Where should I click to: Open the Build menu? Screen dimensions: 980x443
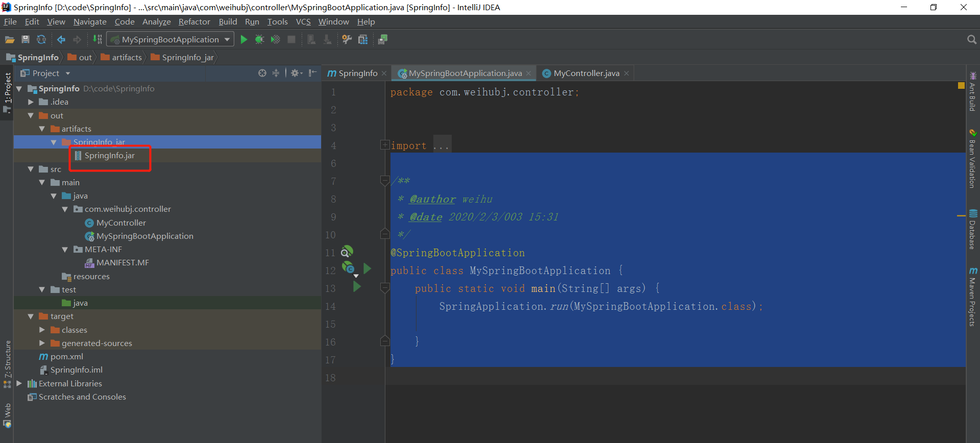[228, 21]
